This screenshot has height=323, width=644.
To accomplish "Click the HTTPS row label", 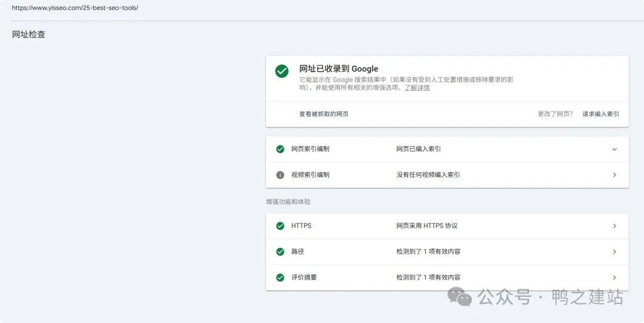I will (x=301, y=226).
